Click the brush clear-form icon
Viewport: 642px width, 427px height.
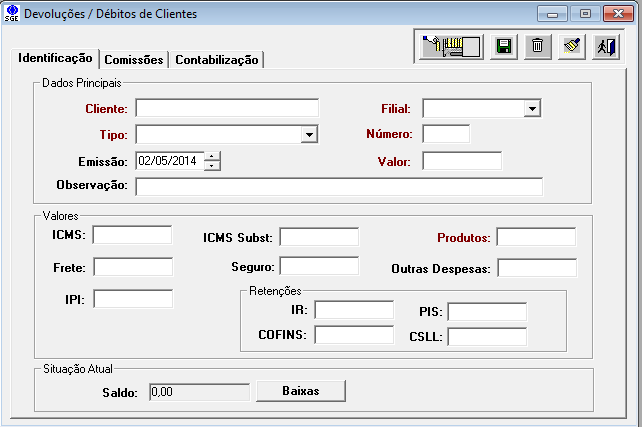(x=572, y=46)
